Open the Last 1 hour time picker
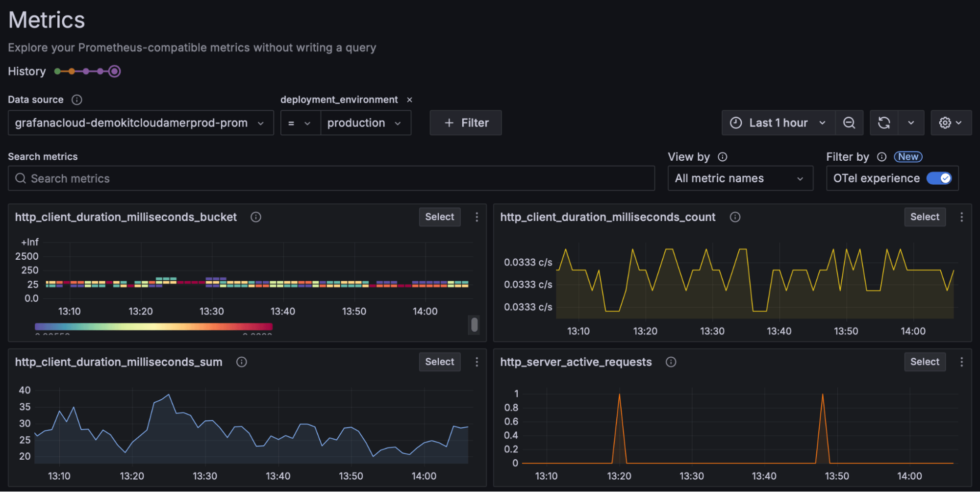 [778, 123]
